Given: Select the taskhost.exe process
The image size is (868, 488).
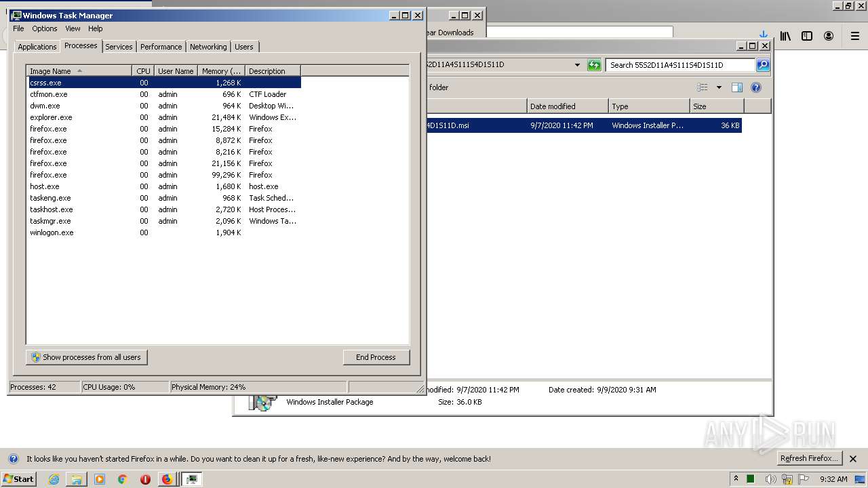Looking at the screenshot, I should tap(163, 209).
